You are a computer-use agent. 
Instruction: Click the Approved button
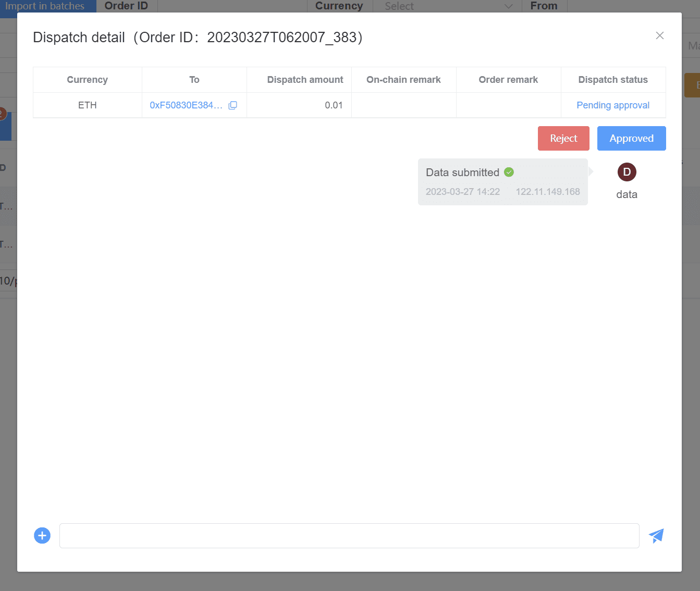point(631,138)
